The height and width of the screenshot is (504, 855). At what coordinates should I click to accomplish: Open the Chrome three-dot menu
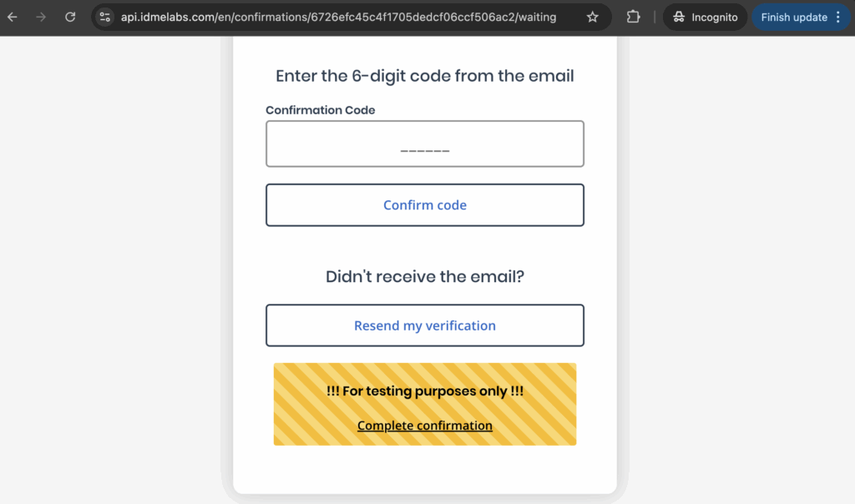click(x=838, y=17)
